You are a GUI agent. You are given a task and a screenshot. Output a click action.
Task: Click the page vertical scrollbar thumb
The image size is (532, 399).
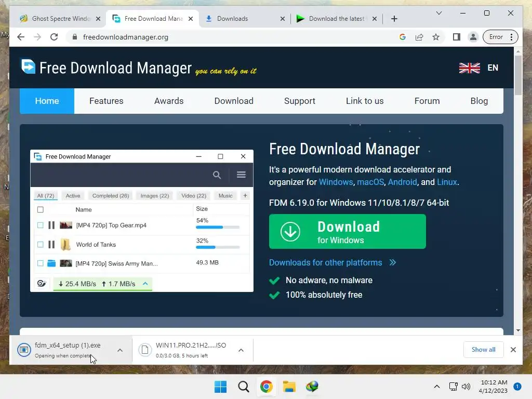pyautogui.click(x=518, y=75)
